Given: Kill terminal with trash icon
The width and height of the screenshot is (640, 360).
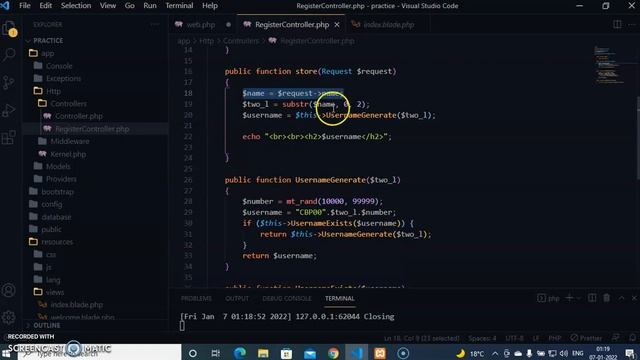Looking at the screenshot, I should (x=607, y=298).
